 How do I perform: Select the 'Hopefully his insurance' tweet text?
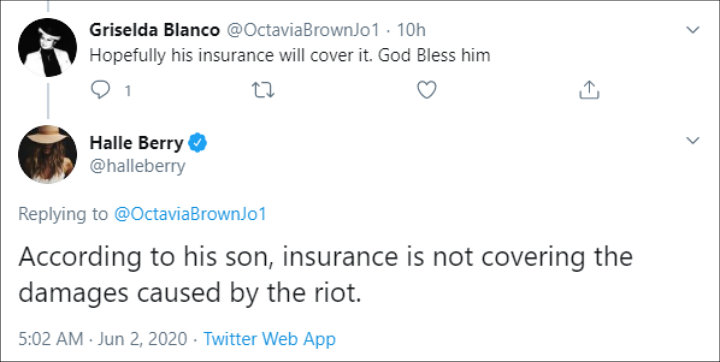pos(290,56)
